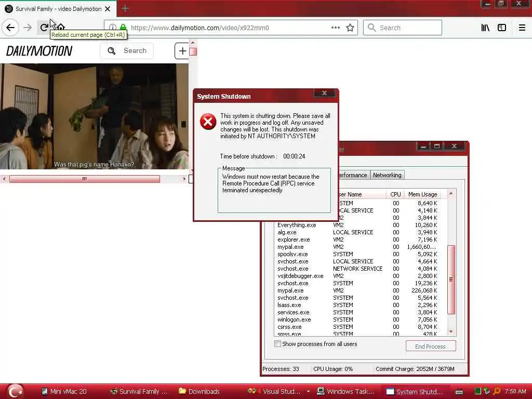Open the Library icon in browser toolbar

click(x=485, y=28)
